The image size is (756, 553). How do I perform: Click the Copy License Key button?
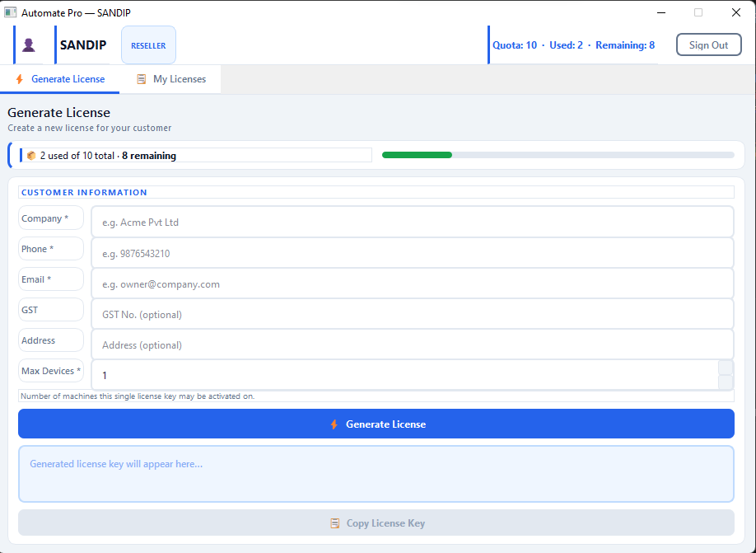(376, 523)
